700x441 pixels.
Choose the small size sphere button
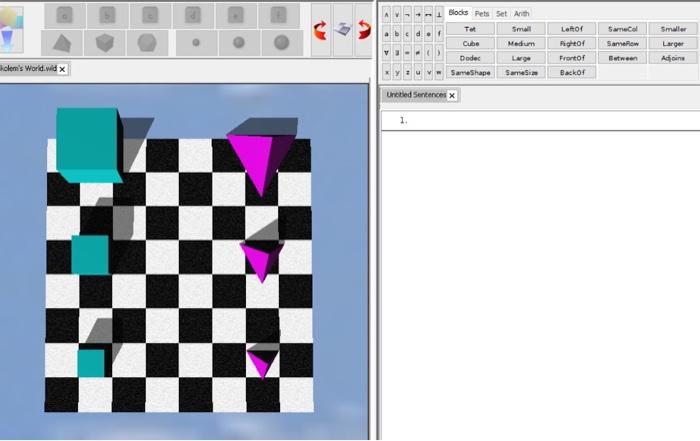pyautogui.click(x=196, y=43)
